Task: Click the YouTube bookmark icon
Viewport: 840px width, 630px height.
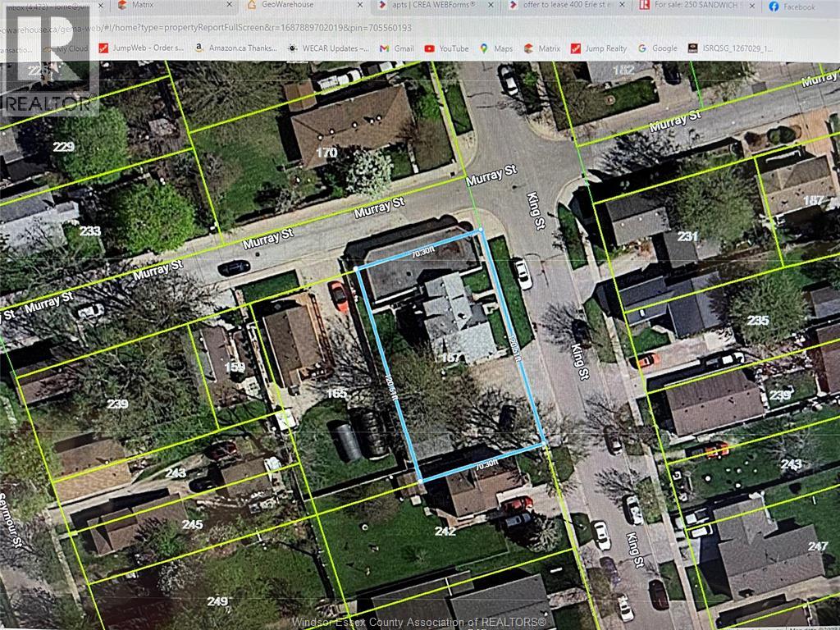Action: [430, 48]
